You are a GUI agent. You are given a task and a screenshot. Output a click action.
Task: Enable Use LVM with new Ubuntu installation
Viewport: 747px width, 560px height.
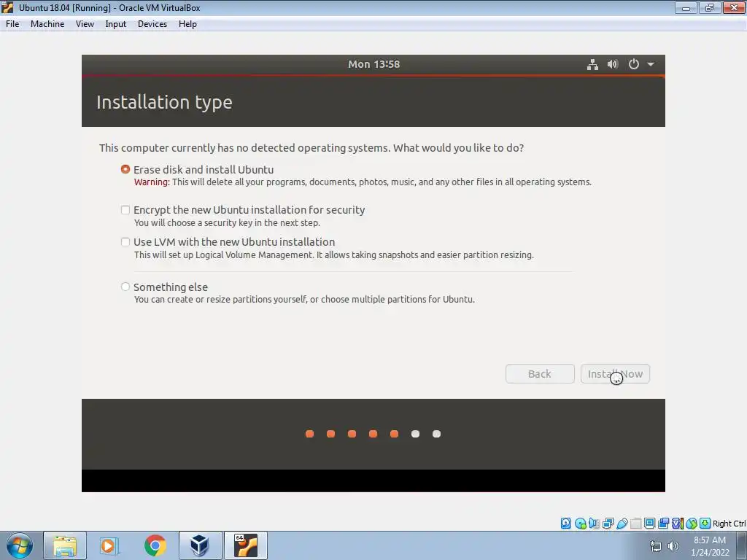pos(125,242)
